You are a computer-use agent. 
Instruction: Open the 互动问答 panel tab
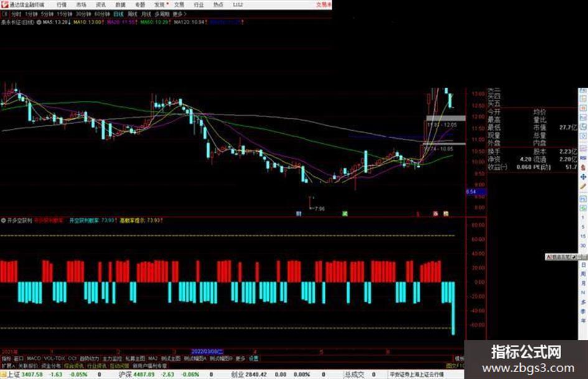click(119, 366)
